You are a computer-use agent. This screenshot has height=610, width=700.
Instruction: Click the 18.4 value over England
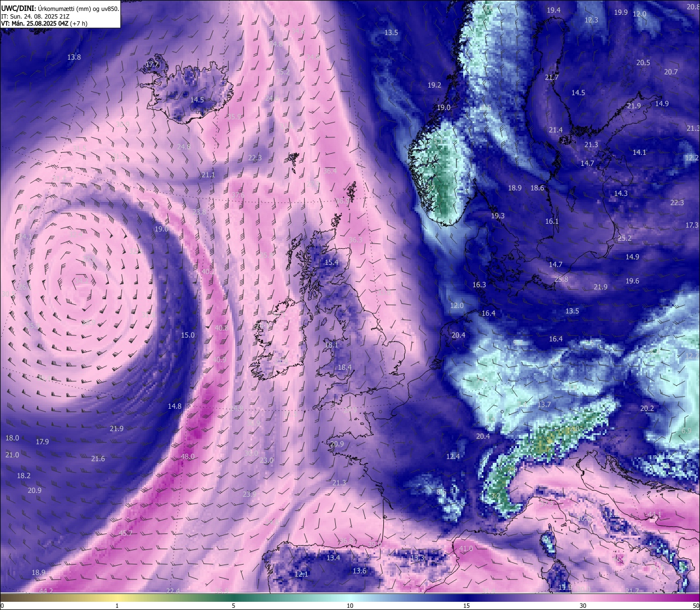tap(345, 367)
